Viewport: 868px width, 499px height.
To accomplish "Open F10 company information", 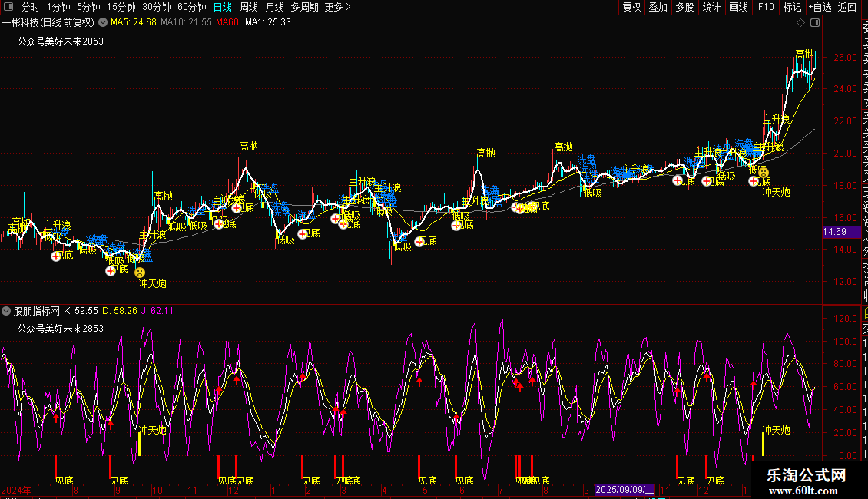I will click(766, 7).
